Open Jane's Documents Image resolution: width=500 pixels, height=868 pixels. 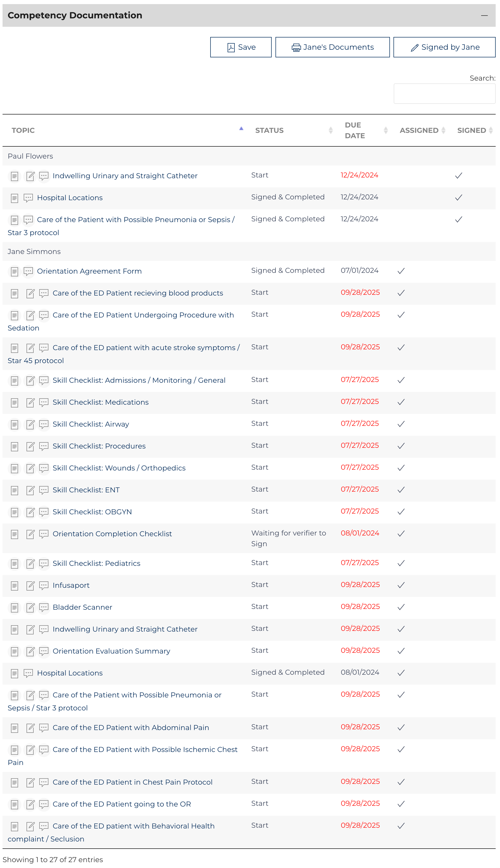coord(332,47)
